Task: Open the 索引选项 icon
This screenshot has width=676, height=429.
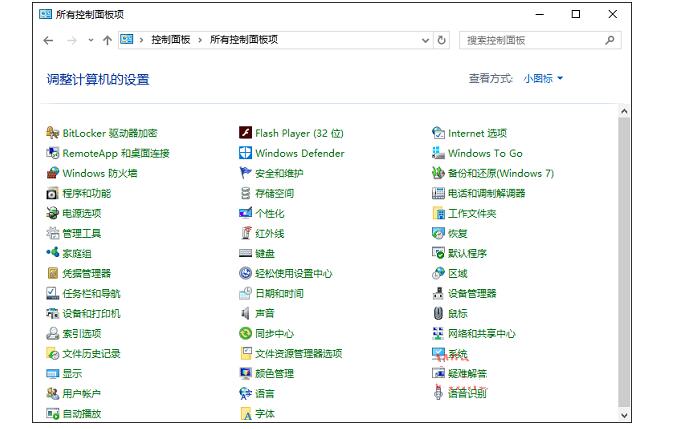Action: point(53,333)
